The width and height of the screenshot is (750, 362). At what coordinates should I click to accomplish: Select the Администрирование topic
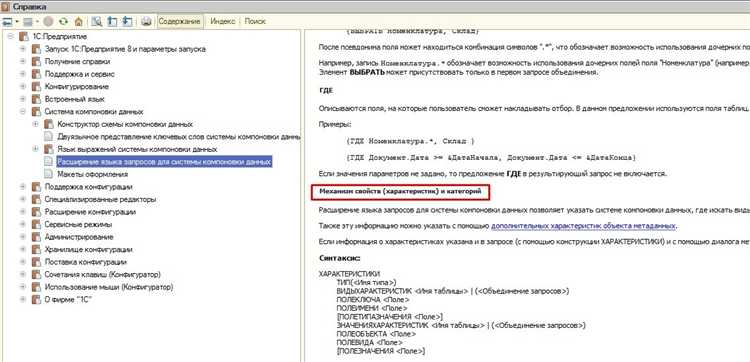pyautogui.click(x=79, y=237)
